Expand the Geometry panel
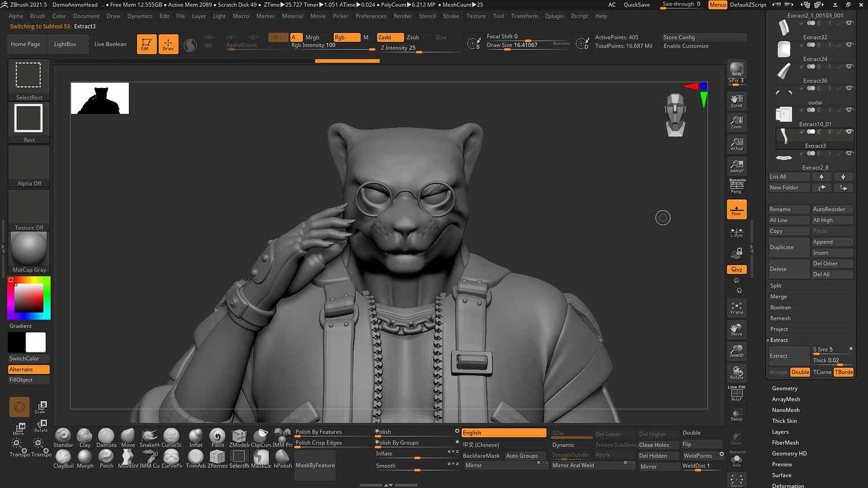868x488 pixels. [x=785, y=388]
